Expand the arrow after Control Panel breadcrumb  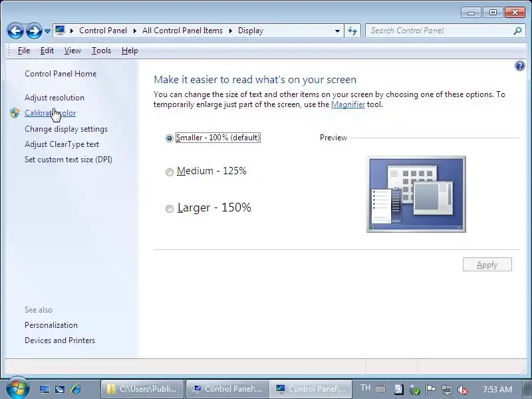[135, 31]
